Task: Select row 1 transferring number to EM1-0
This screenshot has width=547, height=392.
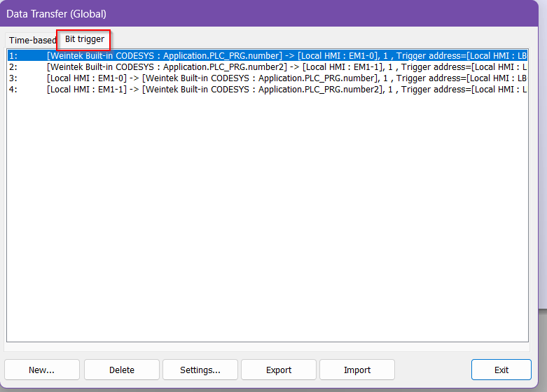Action: coord(268,56)
